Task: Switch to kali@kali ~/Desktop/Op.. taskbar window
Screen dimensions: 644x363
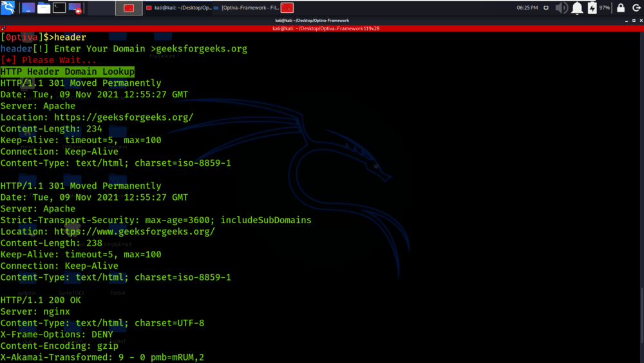Action: (x=178, y=8)
